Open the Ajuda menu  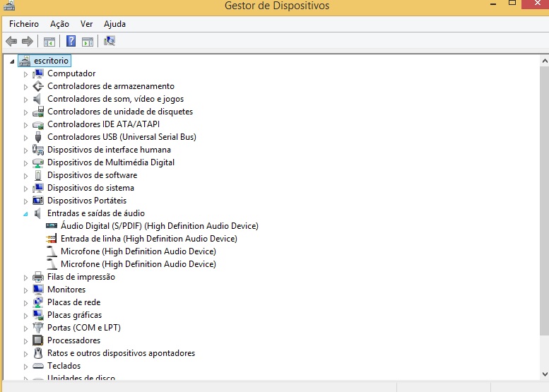click(114, 24)
